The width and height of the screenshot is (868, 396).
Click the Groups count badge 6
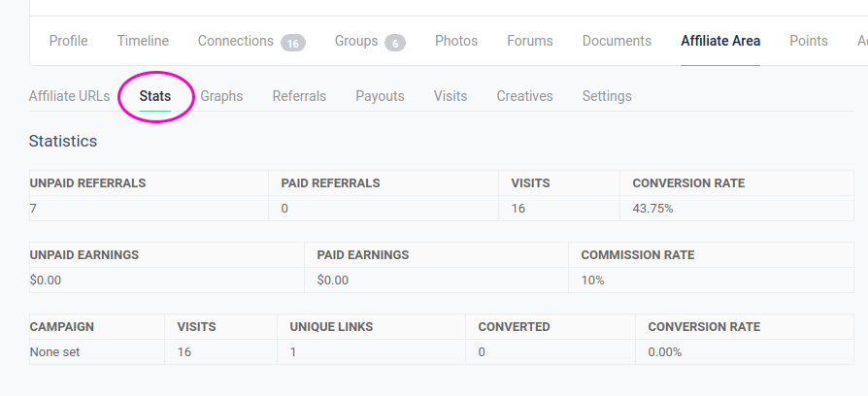[395, 43]
